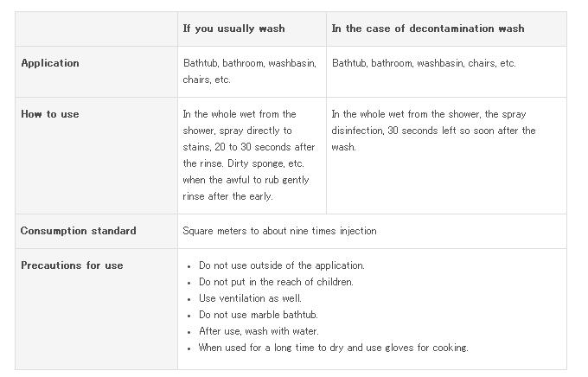Click "Square meters to about nine times injection"
588x377 pixels.
[279, 231]
